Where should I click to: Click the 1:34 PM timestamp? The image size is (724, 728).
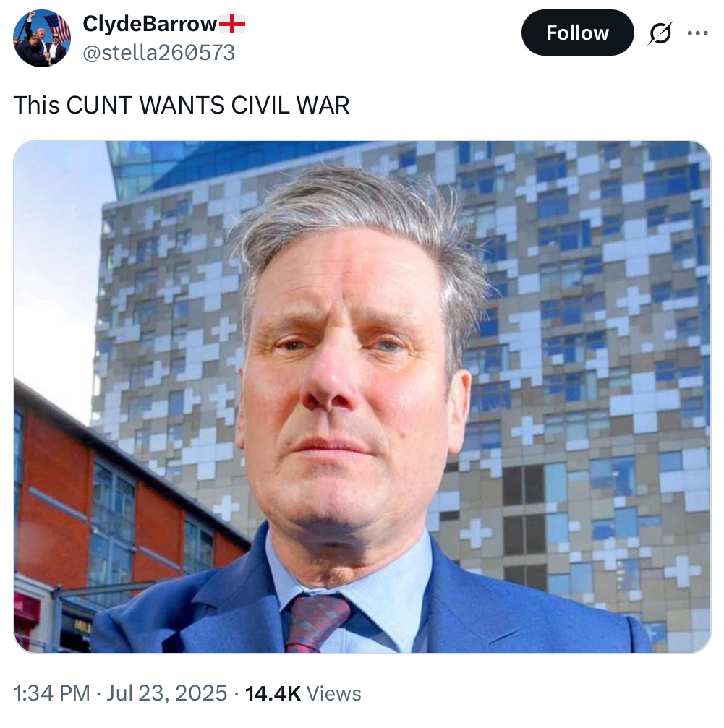[51, 693]
